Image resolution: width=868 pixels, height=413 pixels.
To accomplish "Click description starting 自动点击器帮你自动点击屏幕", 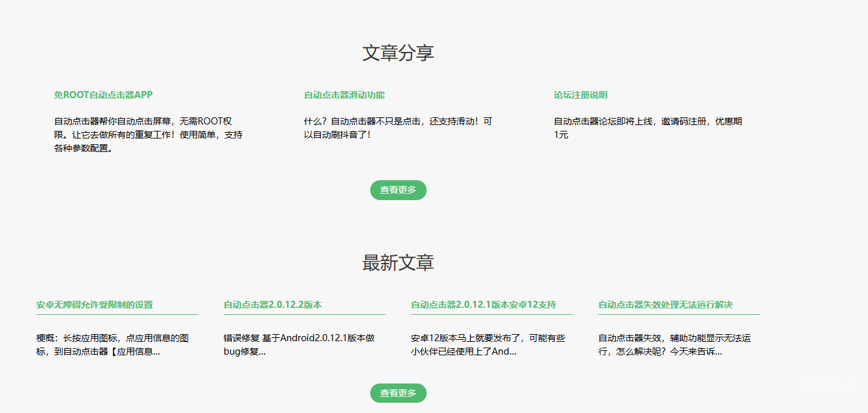I will [x=148, y=135].
